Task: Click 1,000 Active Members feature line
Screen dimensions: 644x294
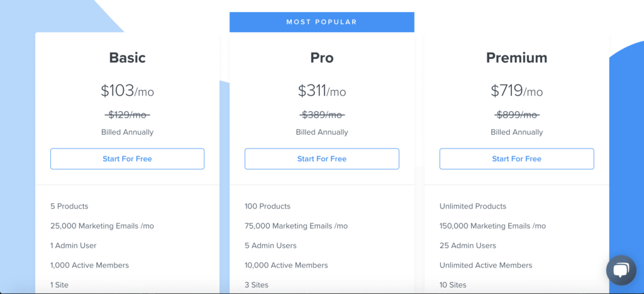Action: (x=89, y=265)
